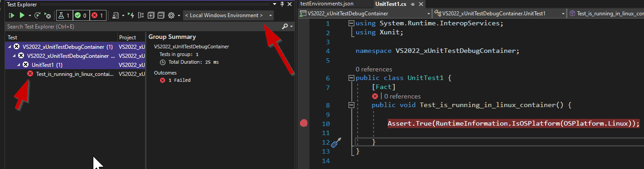Toggle breakpoint on the Assert.True line
This screenshot has width=644, height=169.
click(304, 123)
